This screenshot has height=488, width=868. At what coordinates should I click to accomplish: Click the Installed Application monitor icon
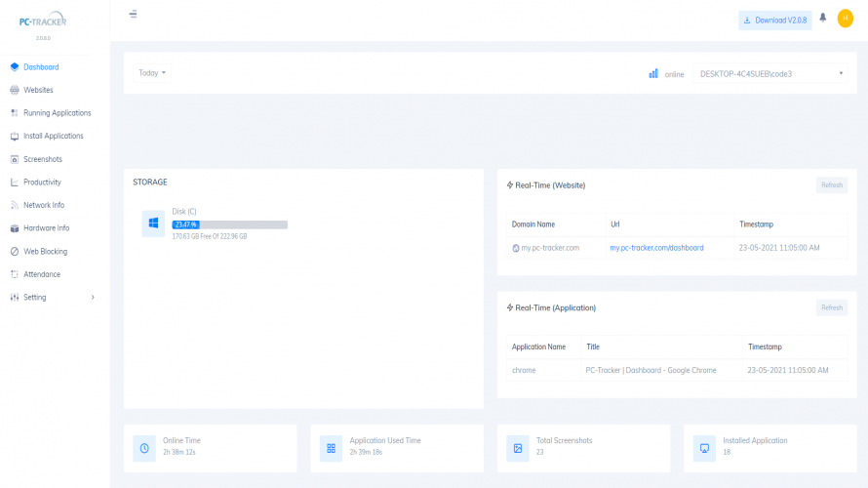[704, 448]
